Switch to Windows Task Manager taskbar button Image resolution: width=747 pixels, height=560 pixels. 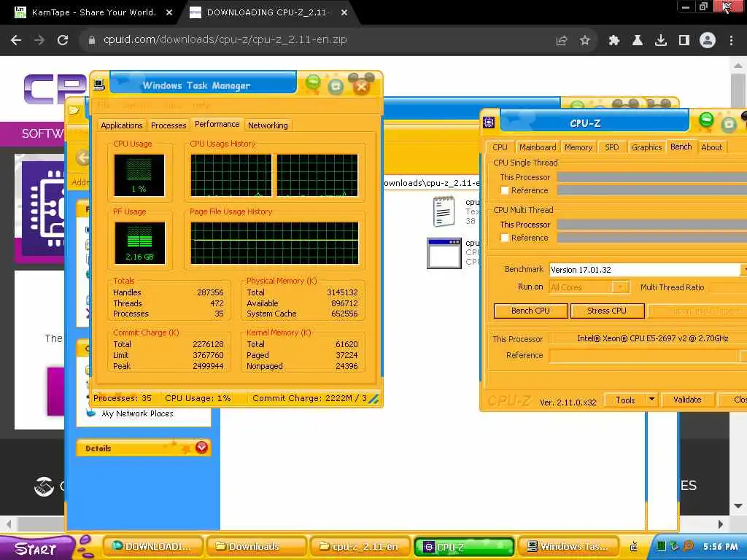tap(568, 547)
